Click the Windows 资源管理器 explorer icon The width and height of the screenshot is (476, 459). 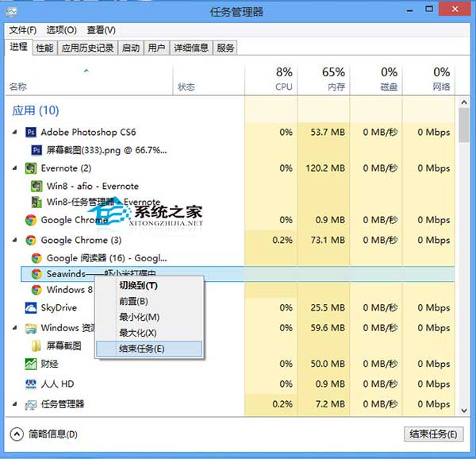31,328
